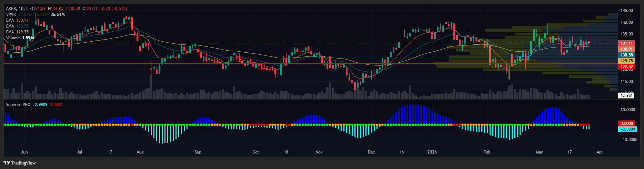
Task: Click the 10.0000 Squeeze axis label
Action: 628,110
